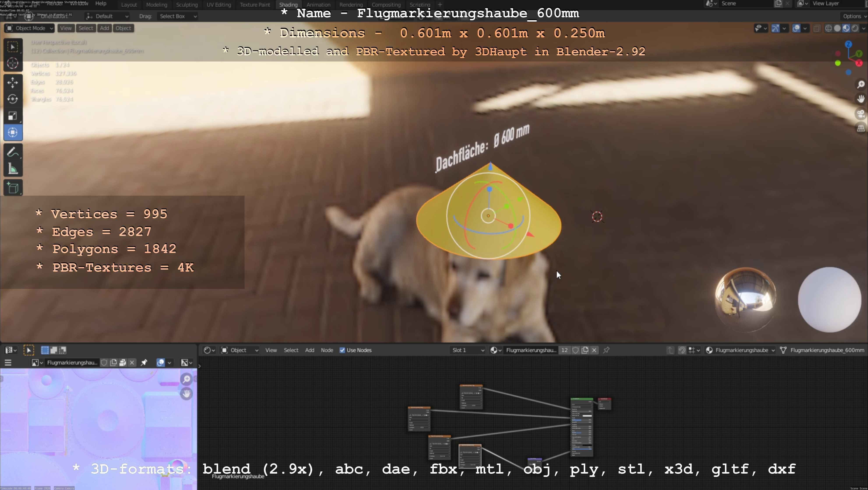Activate the Annotate pencil tool

coord(12,152)
